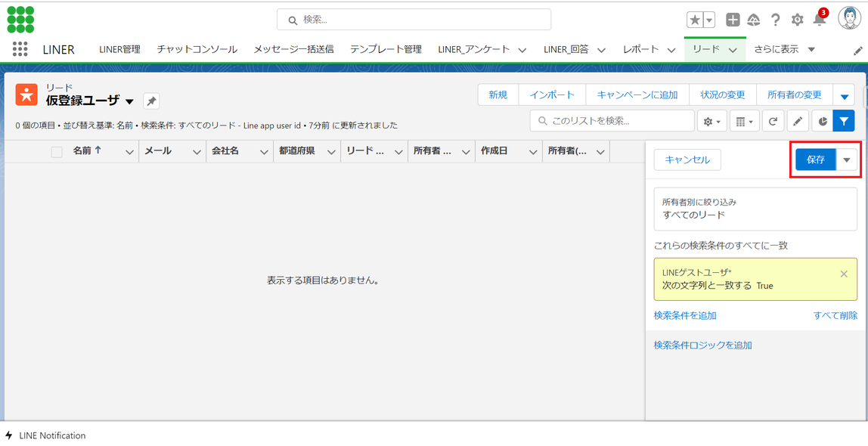868x446 pixels.
Task: Open the help question mark icon
Action: pyautogui.click(x=776, y=20)
